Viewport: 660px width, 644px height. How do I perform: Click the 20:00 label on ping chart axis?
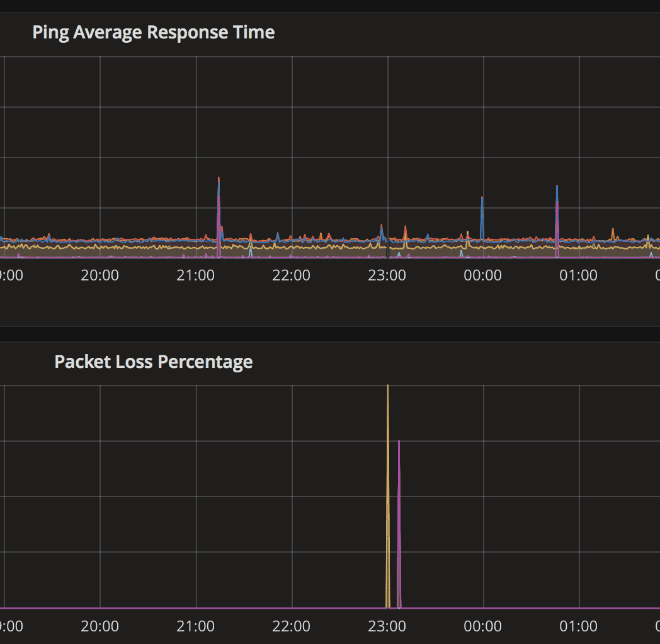100,275
